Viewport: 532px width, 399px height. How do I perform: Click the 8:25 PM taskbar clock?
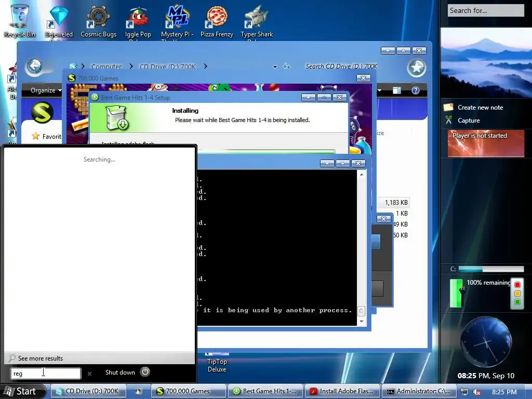coord(504,392)
